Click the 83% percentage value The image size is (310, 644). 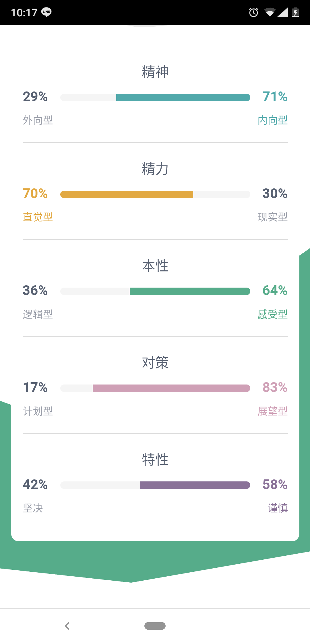(x=275, y=387)
